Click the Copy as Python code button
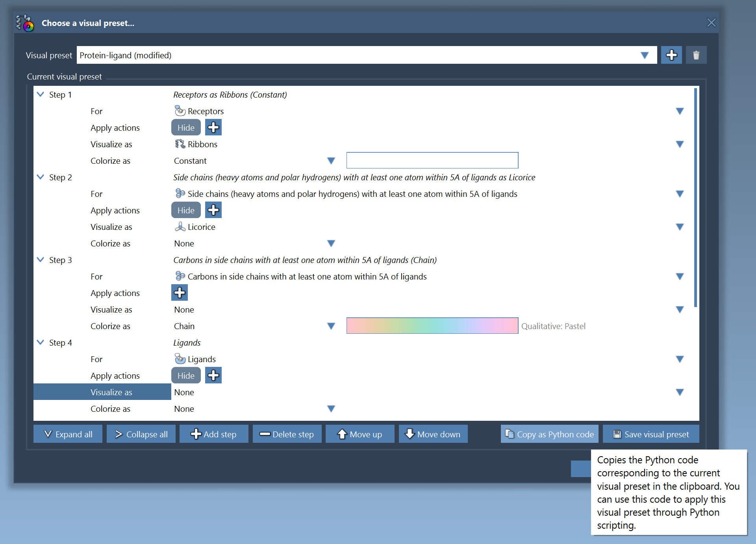Screen dimensions: 756x544 (549, 434)
